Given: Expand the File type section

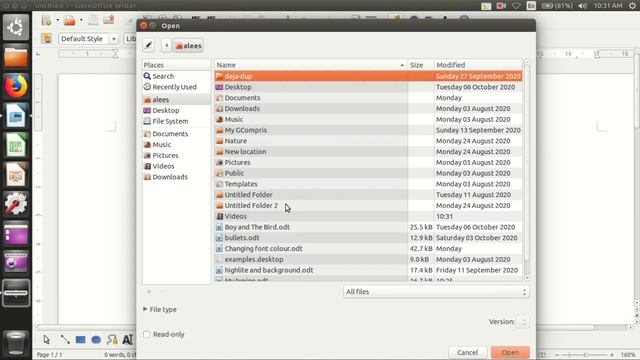Looking at the screenshot, I should (x=160, y=309).
